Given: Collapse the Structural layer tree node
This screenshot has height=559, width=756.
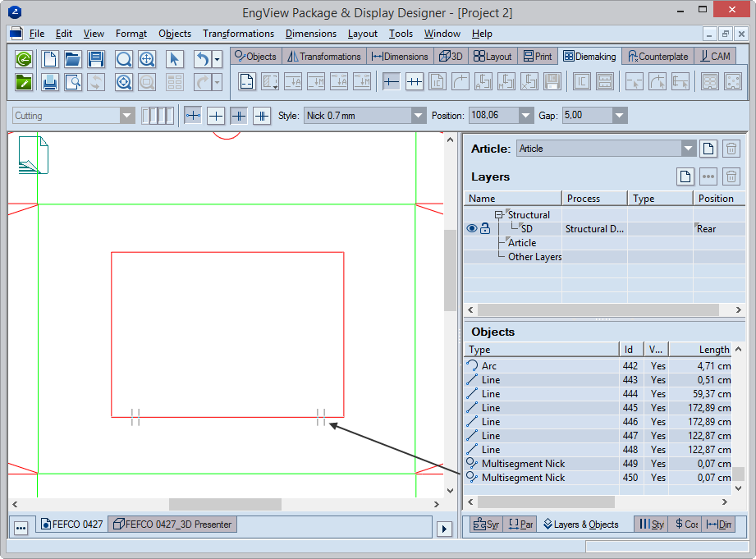Looking at the screenshot, I should point(498,215).
